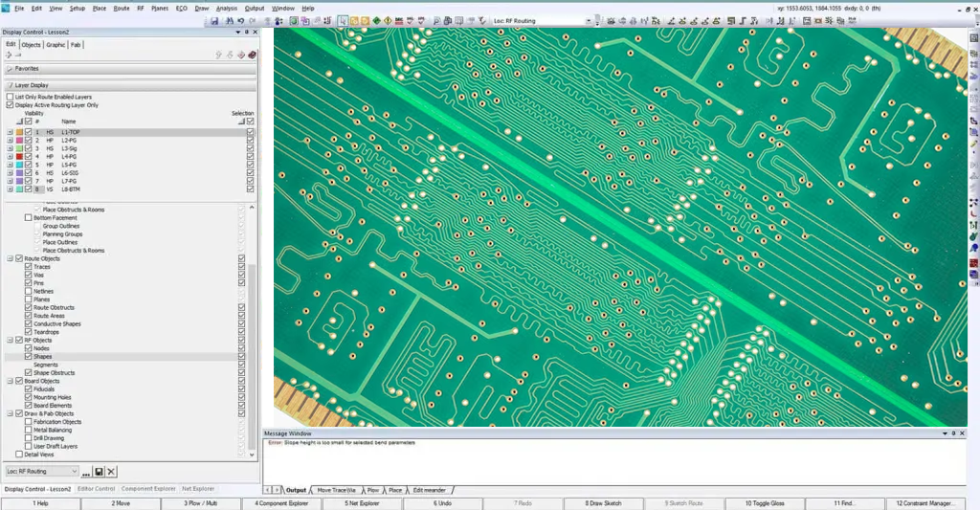Click the scheme browse ellipsis button

[86, 472]
